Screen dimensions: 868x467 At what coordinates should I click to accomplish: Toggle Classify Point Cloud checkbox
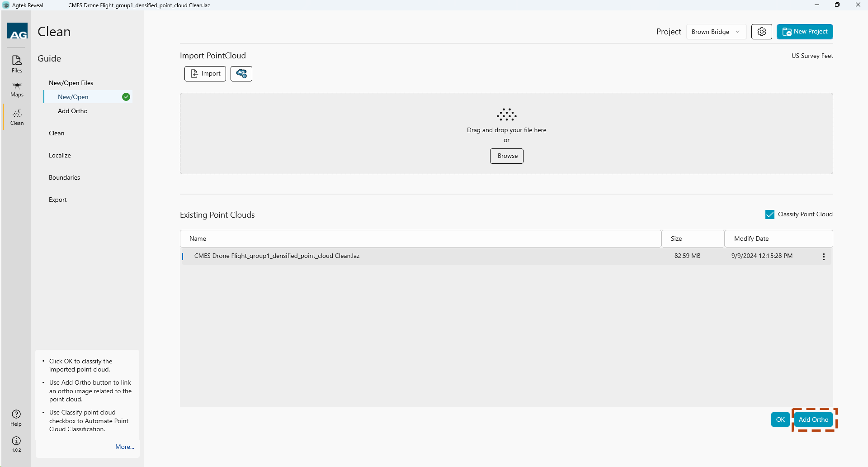pyautogui.click(x=769, y=214)
